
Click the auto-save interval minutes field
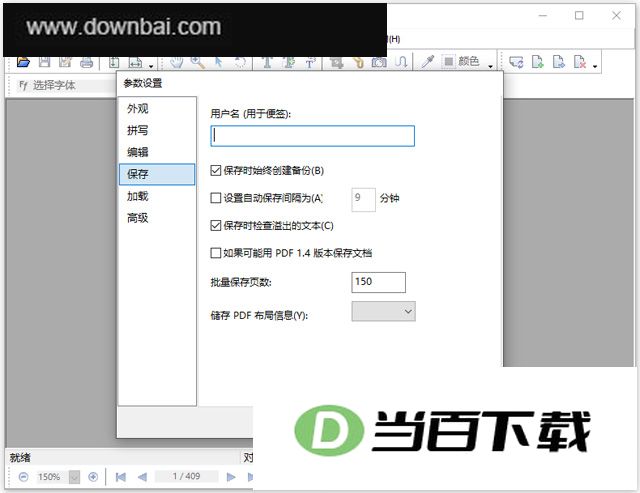pos(363,200)
